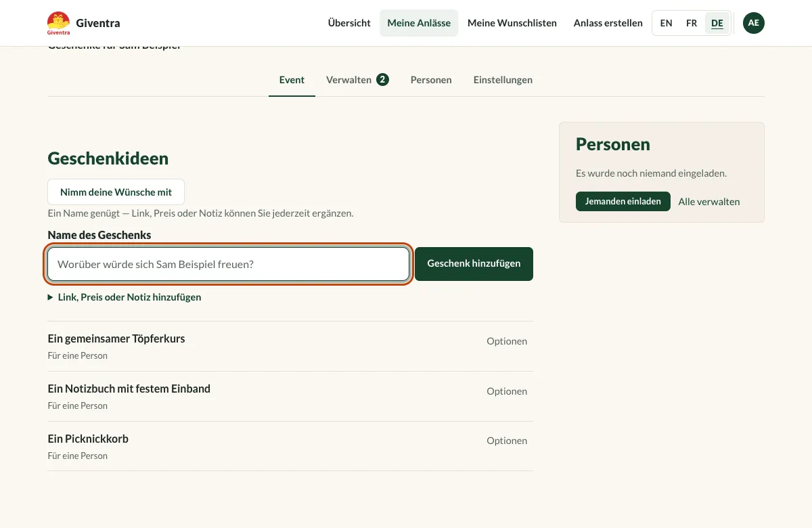Viewport: 812px width, 528px height.
Task: Click 'Für eine Person' under Ein Notizbuch
Action: pyautogui.click(x=78, y=405)
